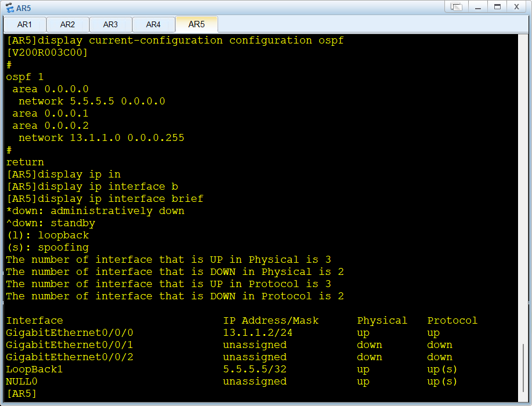
Task: Click the 'IP Address/Mask' column header
Action: tap(271, 321)
